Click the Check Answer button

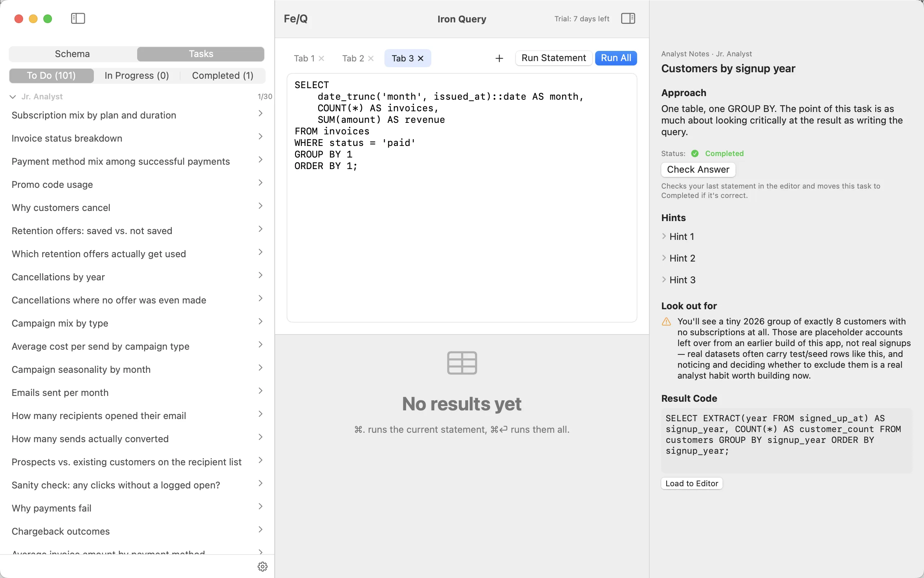pyautogui.click(x=698, y=169)
